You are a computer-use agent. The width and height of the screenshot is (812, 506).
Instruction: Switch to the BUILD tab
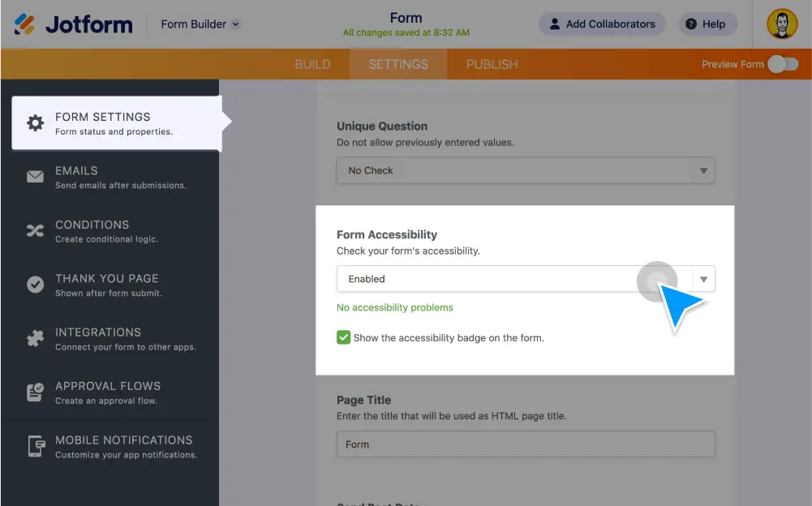313,64
